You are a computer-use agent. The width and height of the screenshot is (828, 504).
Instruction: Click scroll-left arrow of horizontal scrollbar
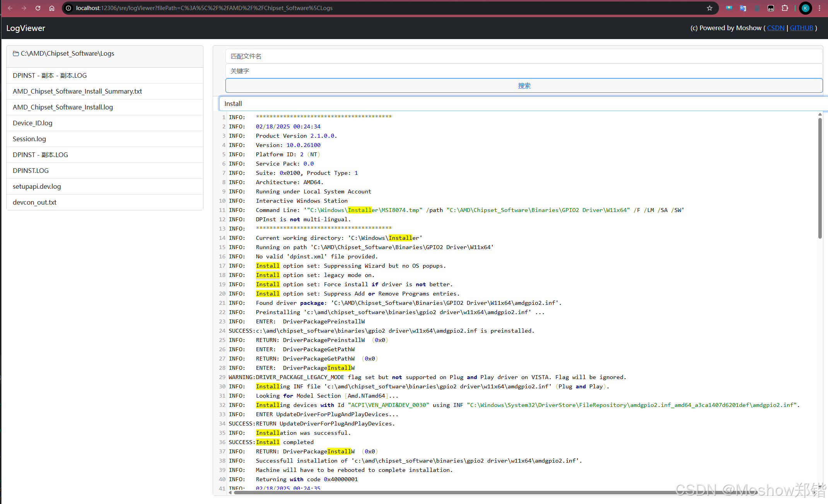click(x=230, y=492)
